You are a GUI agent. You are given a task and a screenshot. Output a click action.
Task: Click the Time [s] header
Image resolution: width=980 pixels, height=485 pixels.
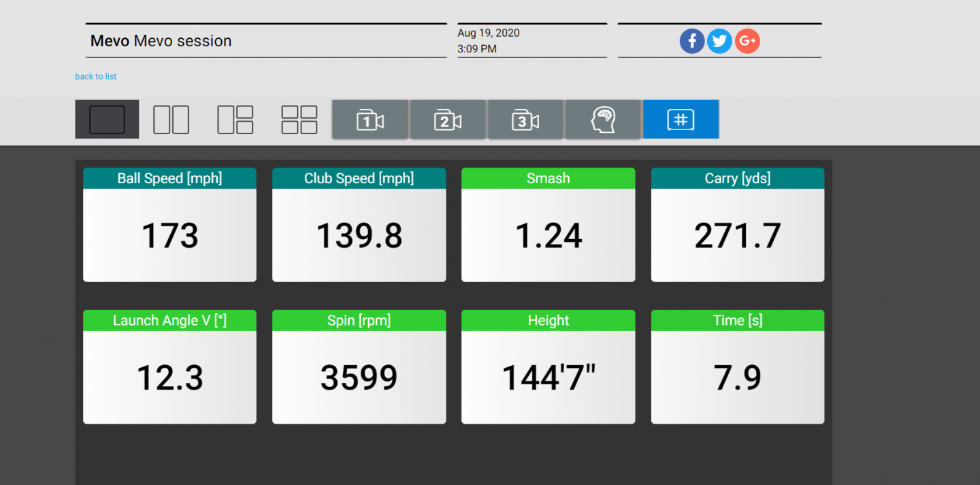pyautogui.click(x=738, y=320)
